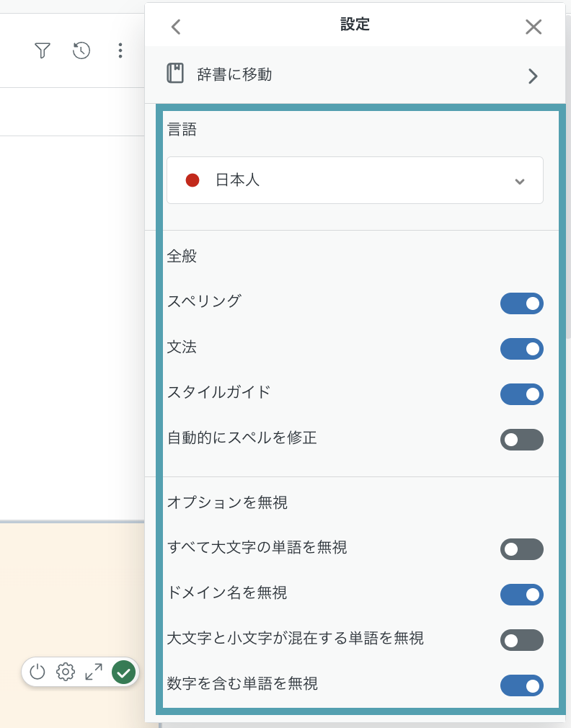571x728 pixels.
Task: Turn off the 文法 toggle
Action: 521,349
